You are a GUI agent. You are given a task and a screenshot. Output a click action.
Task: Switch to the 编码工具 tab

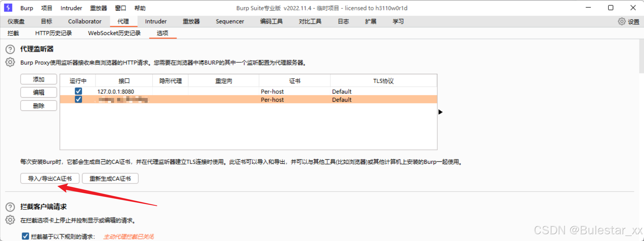pyautogui.click(x=271, y=21)
